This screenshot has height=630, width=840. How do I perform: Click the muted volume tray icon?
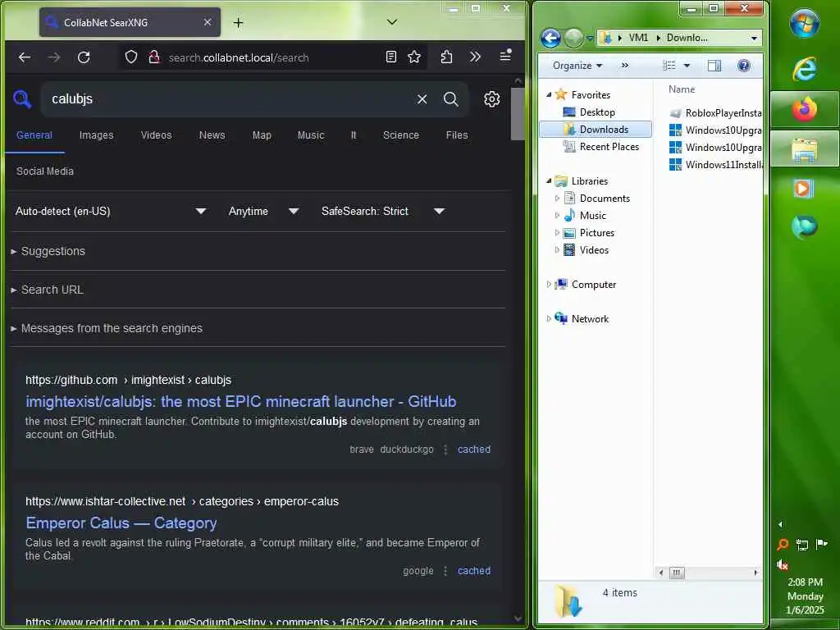click(782, 564)
